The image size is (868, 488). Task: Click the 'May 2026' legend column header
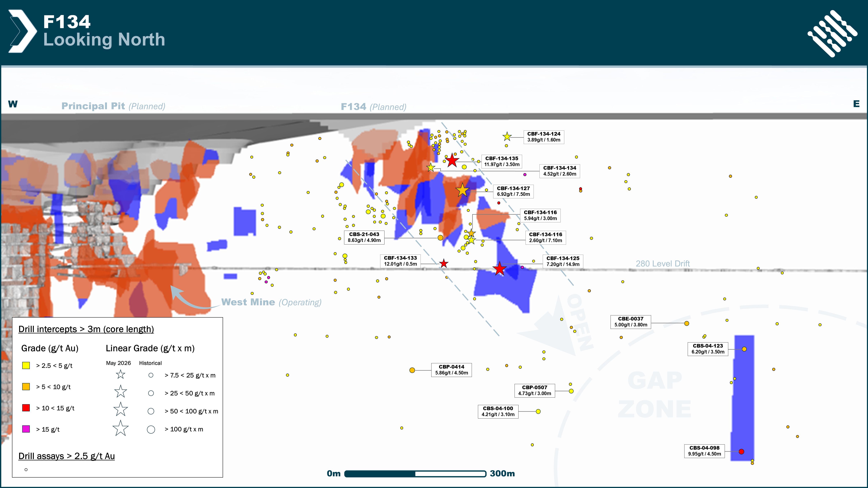pyautogui.click(x=118, y=363)
